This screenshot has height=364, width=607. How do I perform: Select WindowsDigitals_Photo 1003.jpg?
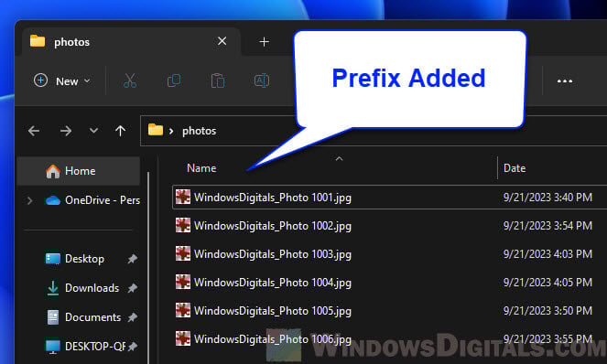(x=273, y=254)
